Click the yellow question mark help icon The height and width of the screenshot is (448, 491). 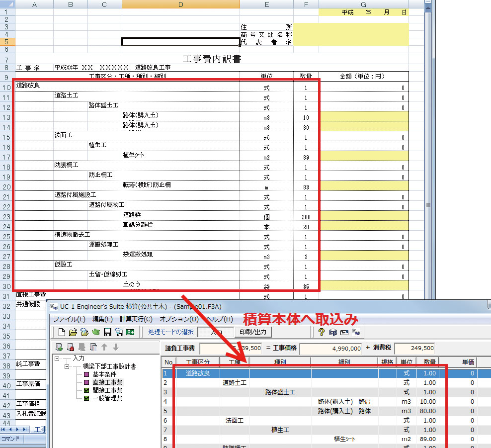coord(321,332)
